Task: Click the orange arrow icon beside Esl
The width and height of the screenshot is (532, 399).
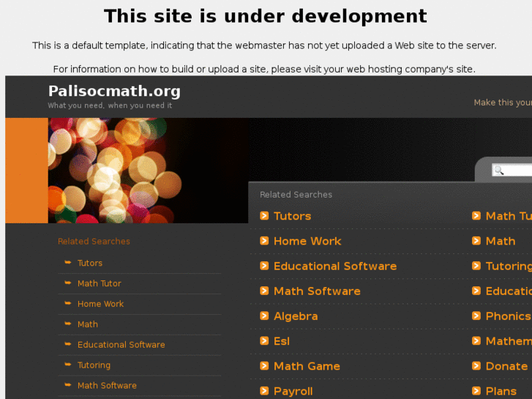Action: pos(264,341)
